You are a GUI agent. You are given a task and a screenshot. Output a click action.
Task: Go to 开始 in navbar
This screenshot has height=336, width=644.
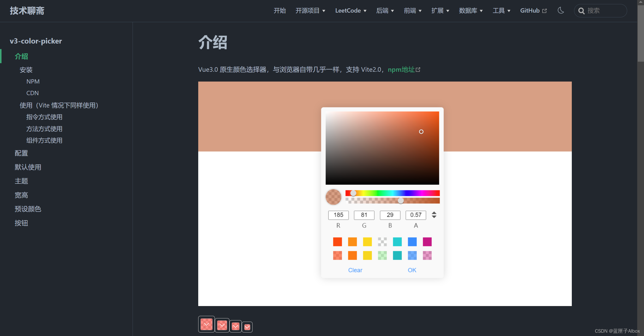[x=280, y=11]
